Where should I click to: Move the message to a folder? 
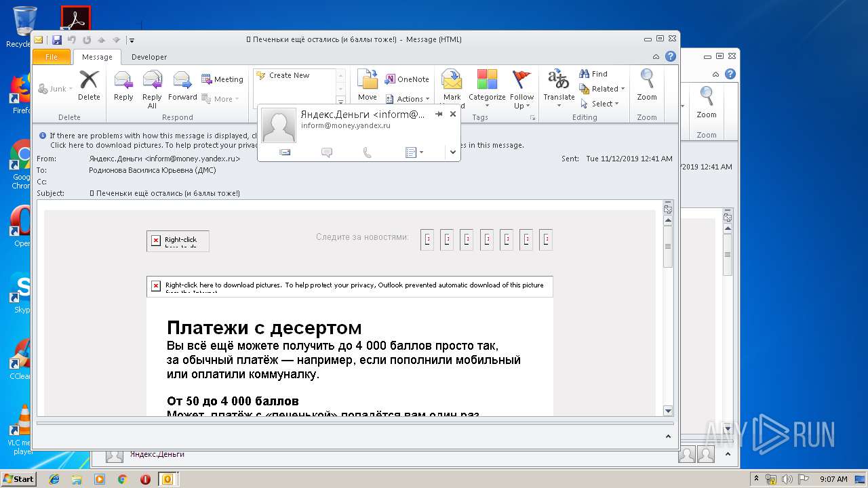(368, 85)
